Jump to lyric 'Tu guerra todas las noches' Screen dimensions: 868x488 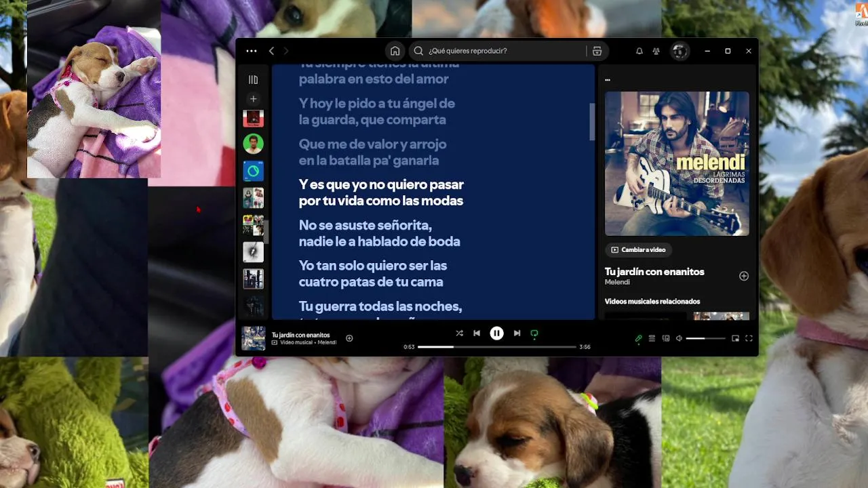point(380,306)
